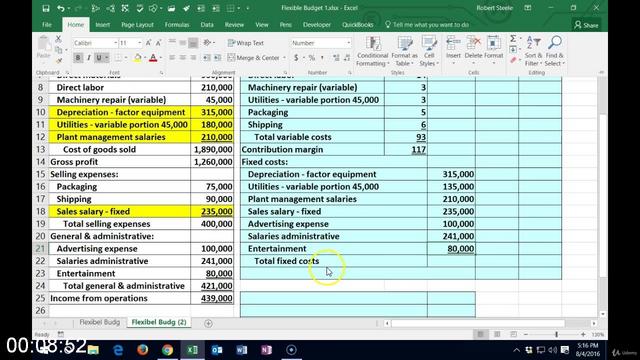640x360 pixels.
Task: Switch to Normal view in status bar
Action: coord(480,334)
